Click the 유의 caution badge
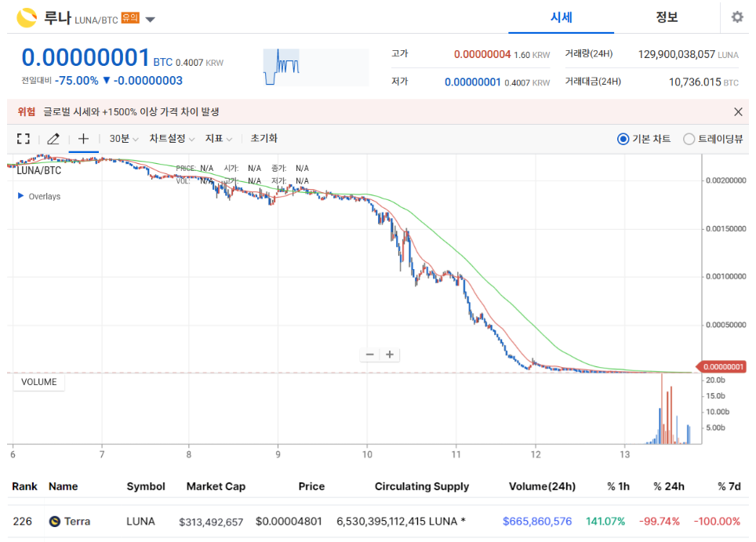This screenshot has width=756, height=542. 130,18
